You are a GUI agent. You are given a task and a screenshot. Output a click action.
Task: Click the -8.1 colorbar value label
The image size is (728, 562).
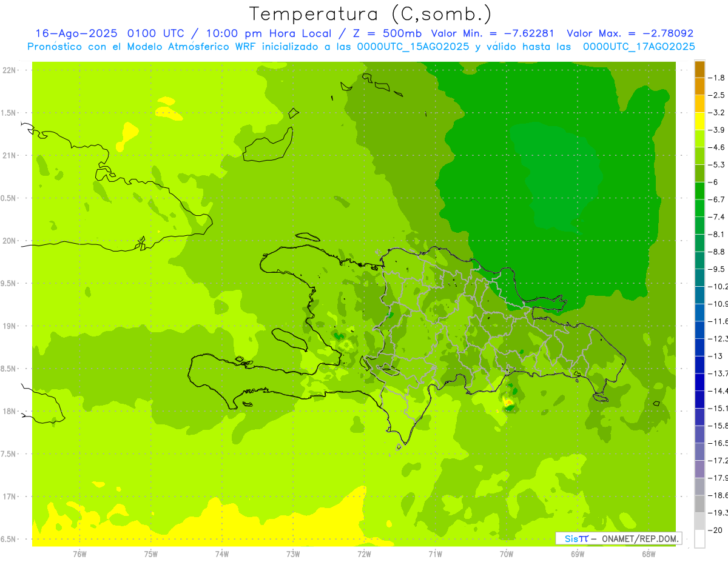(x=716, y=234)
